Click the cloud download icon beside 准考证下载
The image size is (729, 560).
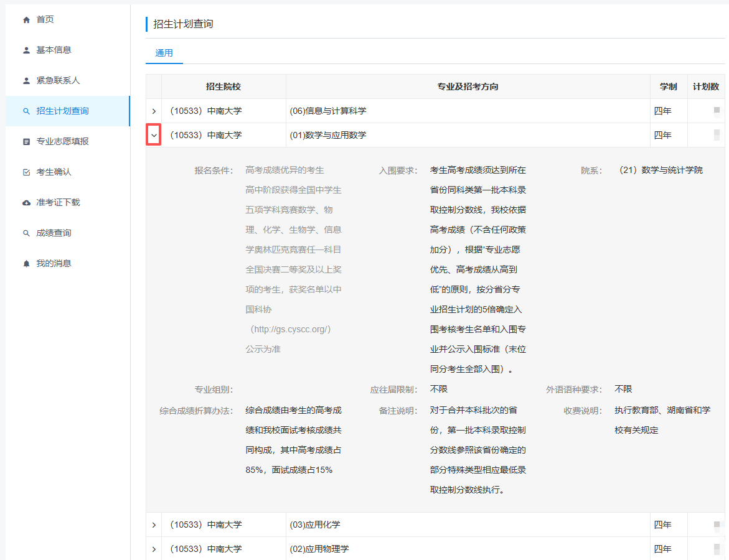tap(26, 203)
